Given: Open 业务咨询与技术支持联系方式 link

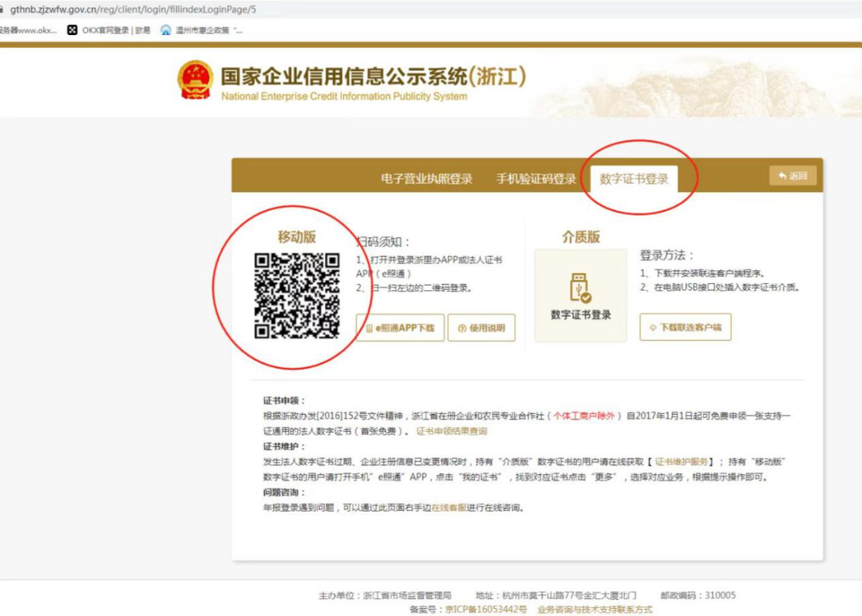Looking at the screenshot, I should coord(595,610).
